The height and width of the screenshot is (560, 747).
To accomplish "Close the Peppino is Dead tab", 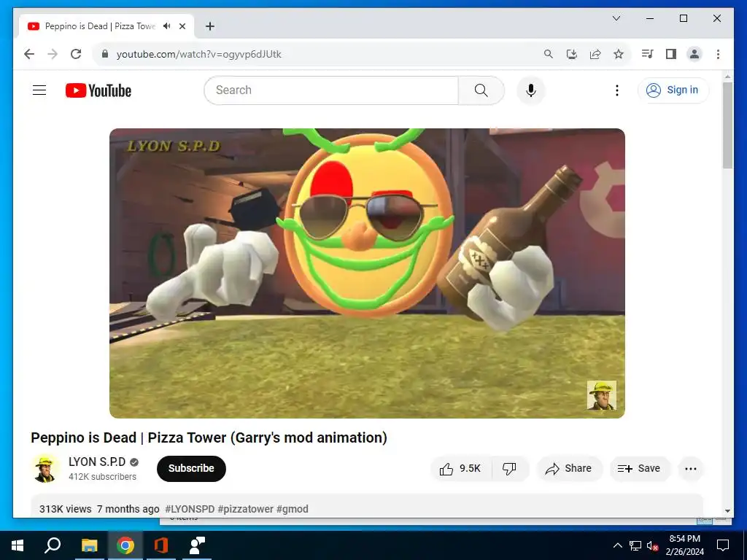I will click(x=182, y=26).
